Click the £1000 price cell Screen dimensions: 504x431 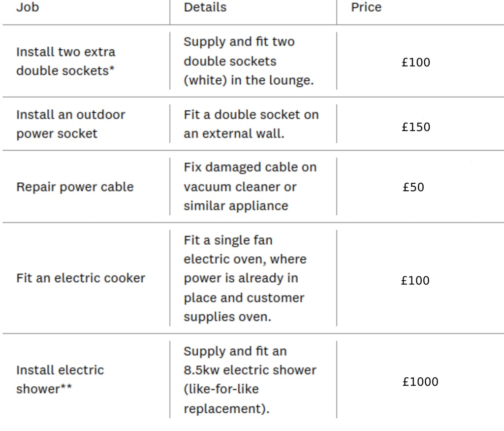click(420, 382)
